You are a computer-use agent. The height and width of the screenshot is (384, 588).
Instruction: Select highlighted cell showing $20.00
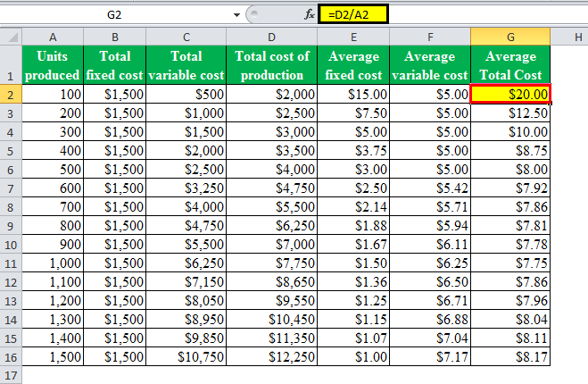pos(510,94)
